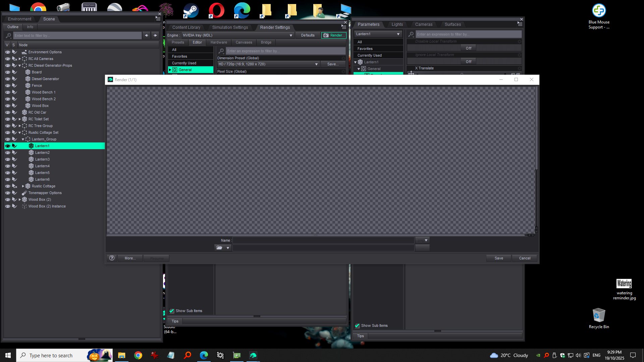Image resolution: width=644 pixels, height=362 pixels.
Task: Click the render Name input field
Action: tap(323, 240)
